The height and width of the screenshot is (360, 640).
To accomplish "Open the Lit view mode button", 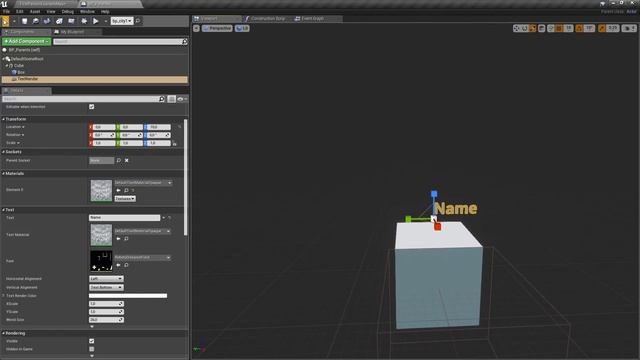I will tap(242, 28).
